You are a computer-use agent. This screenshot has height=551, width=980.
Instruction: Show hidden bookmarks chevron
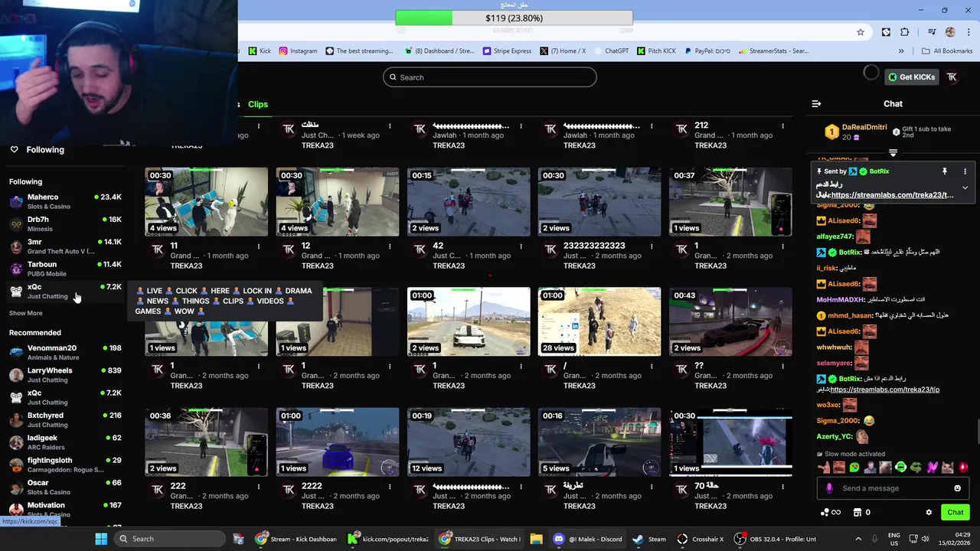pos(901,51)
